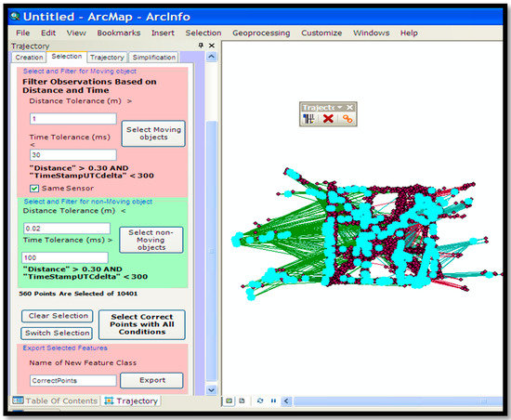511x420 pixels.
Task: Click the horizontal map scrollbar track
Action: click(x=398, y=400)
